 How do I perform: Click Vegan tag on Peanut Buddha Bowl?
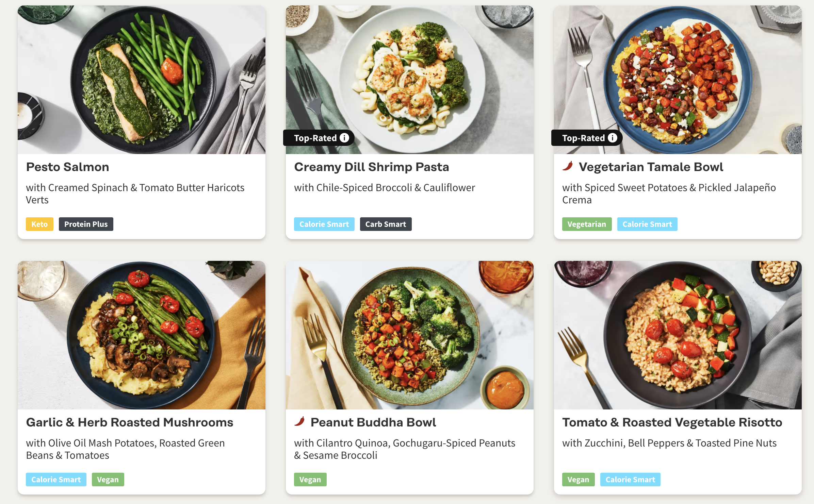(310, 480)
